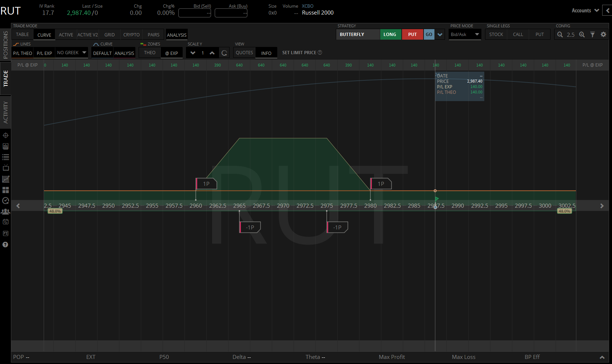Viewport: 612px width, 364px height.
Task: Decrease Scale Y with down chevron
Action: pos(193,53)
